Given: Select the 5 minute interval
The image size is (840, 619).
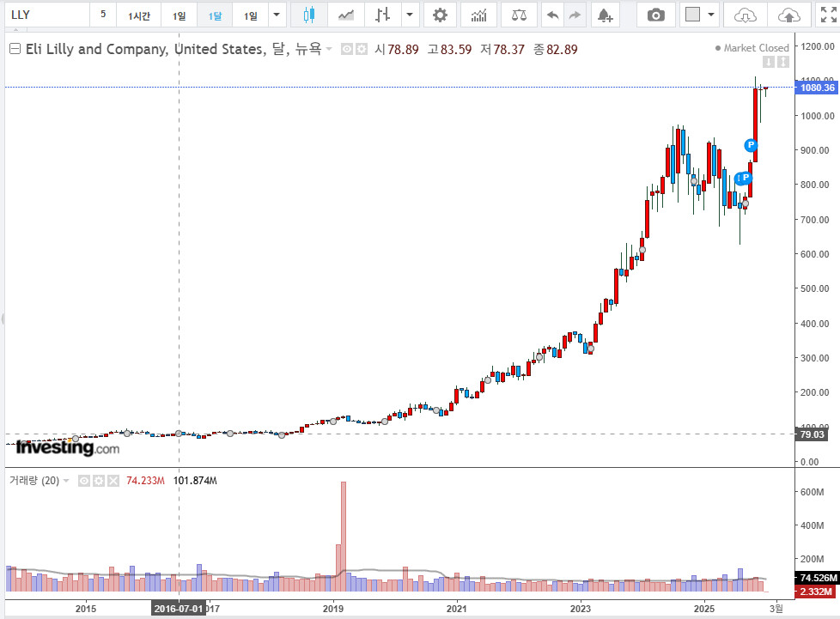Looking at the screenshot, I should [x=103, y=15].
